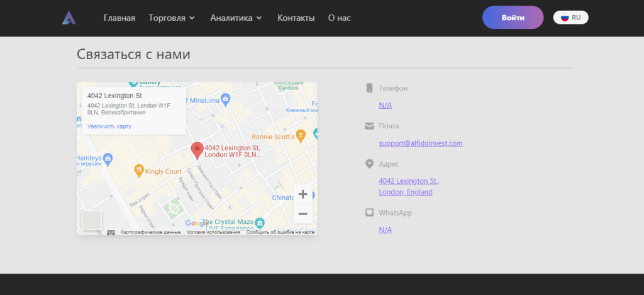This screenshot has height=295, width=644.
Task: Go to the Контакты page
Action: pyautogui.click(x=296, y=18)
